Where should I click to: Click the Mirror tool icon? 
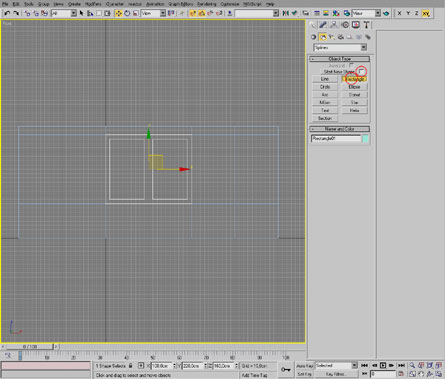[x=286, y=13]
